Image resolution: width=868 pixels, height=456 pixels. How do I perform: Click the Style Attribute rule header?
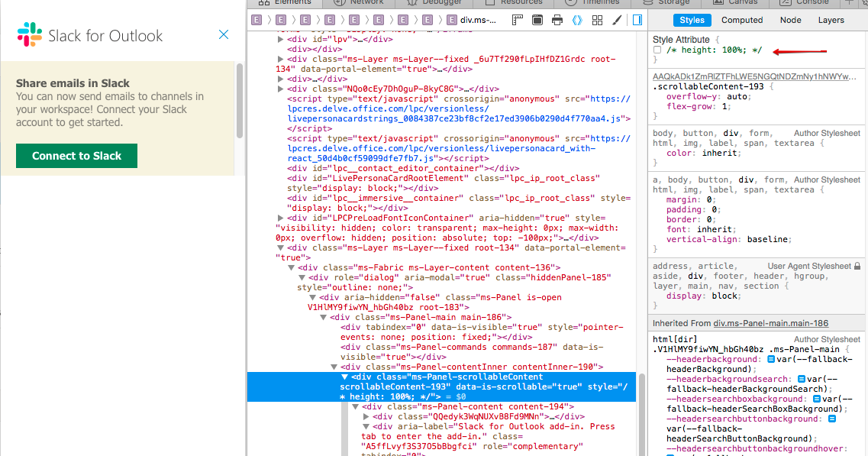click(681, 40)
